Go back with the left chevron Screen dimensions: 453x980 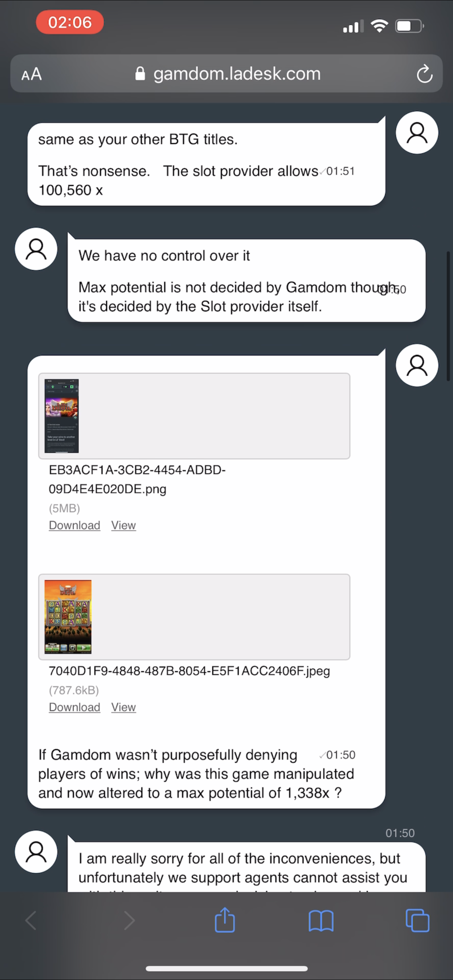(31, 920)
